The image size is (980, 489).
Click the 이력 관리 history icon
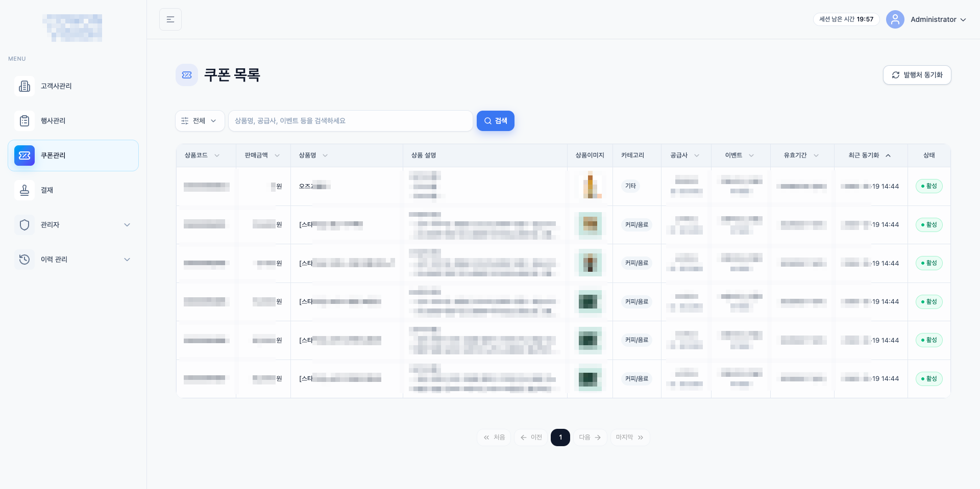24,260
